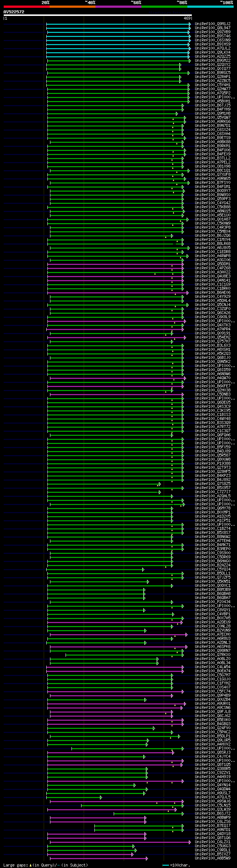Viewport: 237px width, 868px height.
Task: Select the UniRef100_A7QJL5 entry
Action: click(x=213, y=797)
